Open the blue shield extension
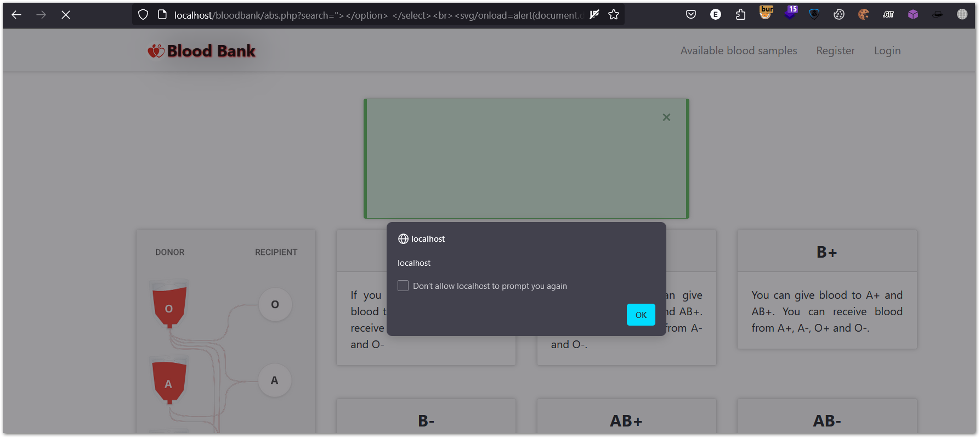 [x=814, y=15]
